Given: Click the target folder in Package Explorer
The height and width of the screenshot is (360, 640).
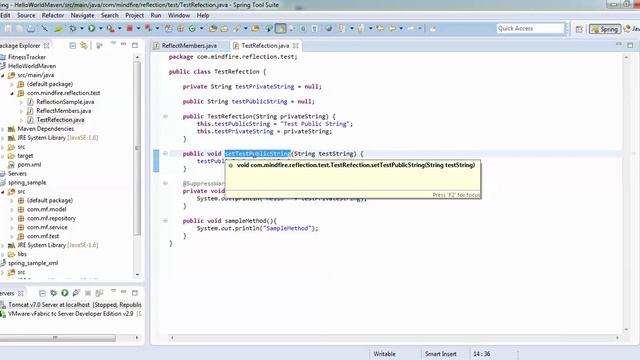Looking at the screenshot, I should click(x=25, y=156).
